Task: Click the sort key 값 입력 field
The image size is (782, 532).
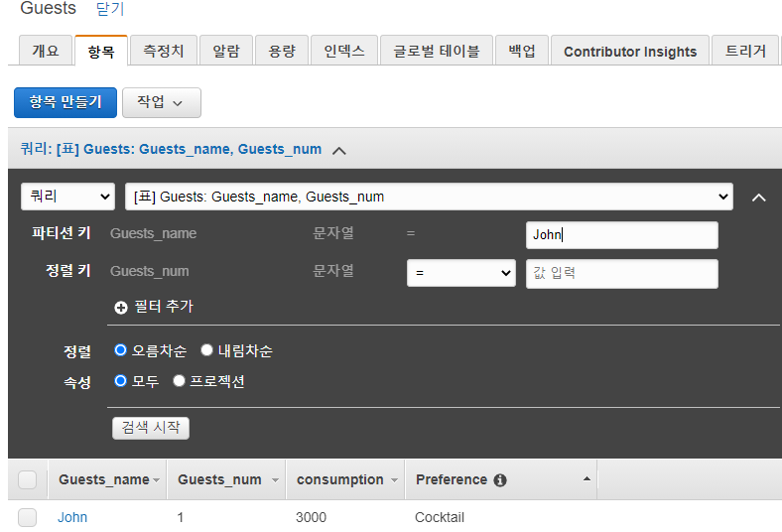Action: coord(622,273)
